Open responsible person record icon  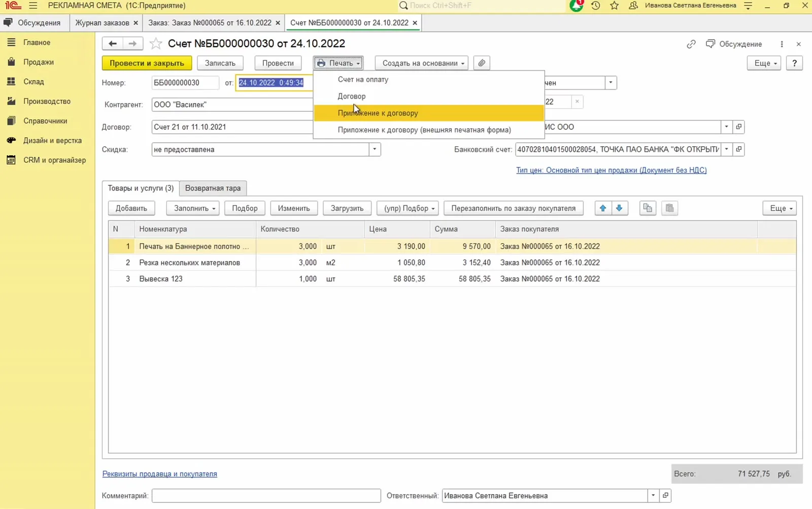pyautogui.click(x=665, y=495)
